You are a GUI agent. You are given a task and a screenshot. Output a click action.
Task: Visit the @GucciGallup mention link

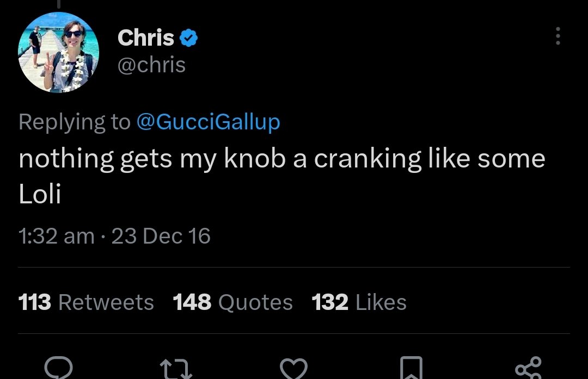[207, 122]
